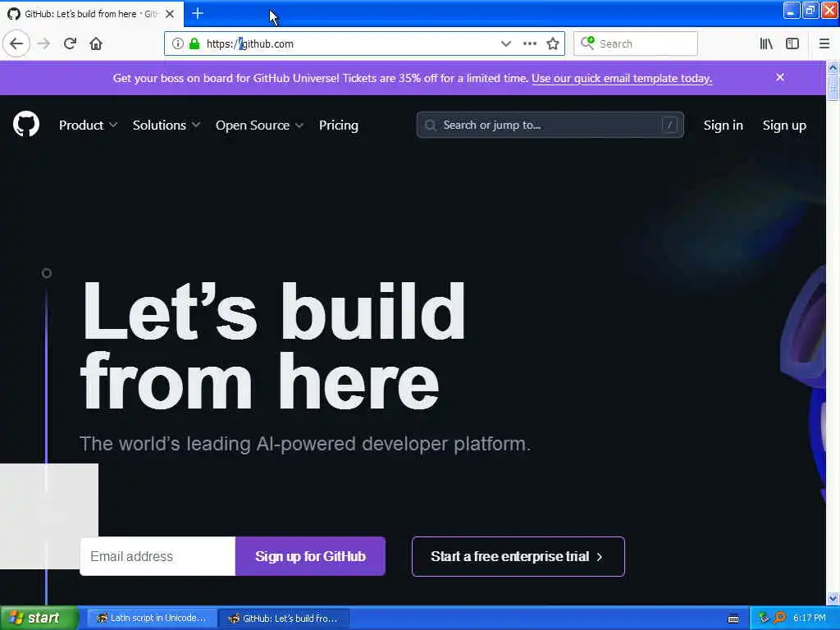Focus the Search or jump to field
The image size is (840, 630).
point(550,125)
